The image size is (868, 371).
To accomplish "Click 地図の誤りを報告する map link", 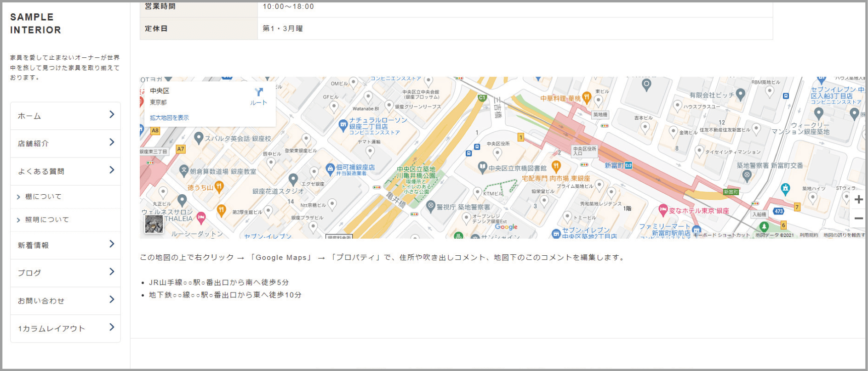I will click(x=844, y=235).
